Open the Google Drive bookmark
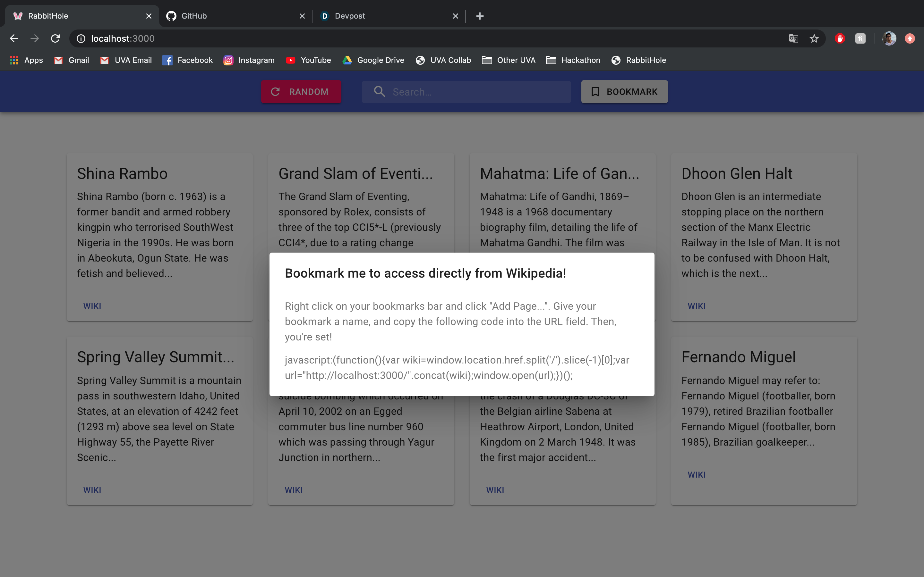924x577 pixels. (373, 60)
